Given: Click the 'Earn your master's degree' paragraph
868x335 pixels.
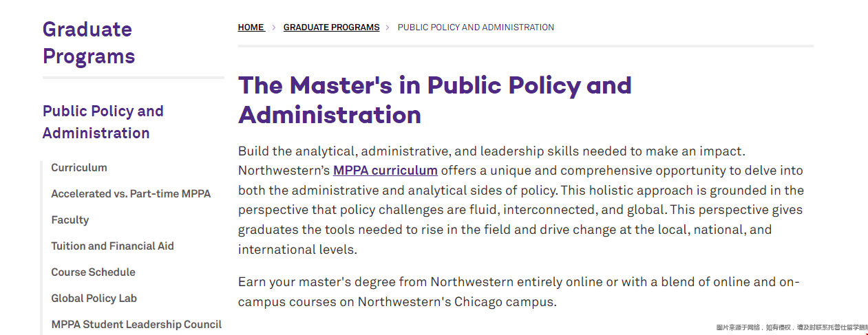Looking at the screenshot, I should [519, 292].
